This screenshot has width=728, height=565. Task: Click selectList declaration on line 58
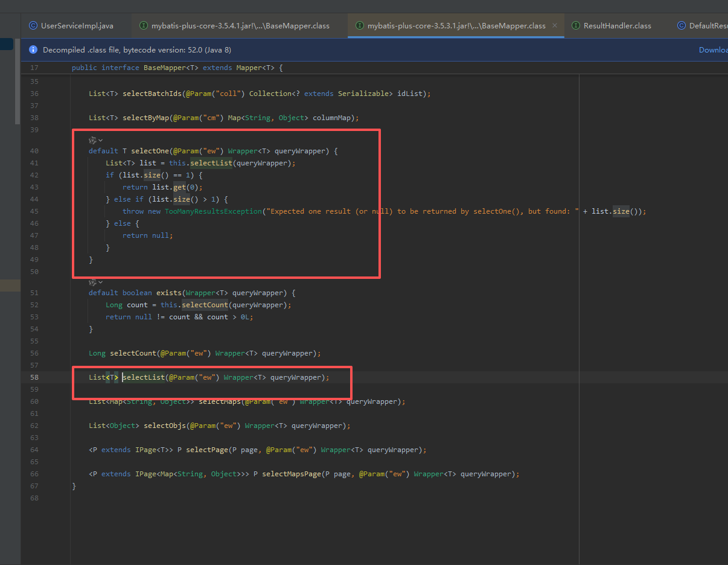pos(144,377)
